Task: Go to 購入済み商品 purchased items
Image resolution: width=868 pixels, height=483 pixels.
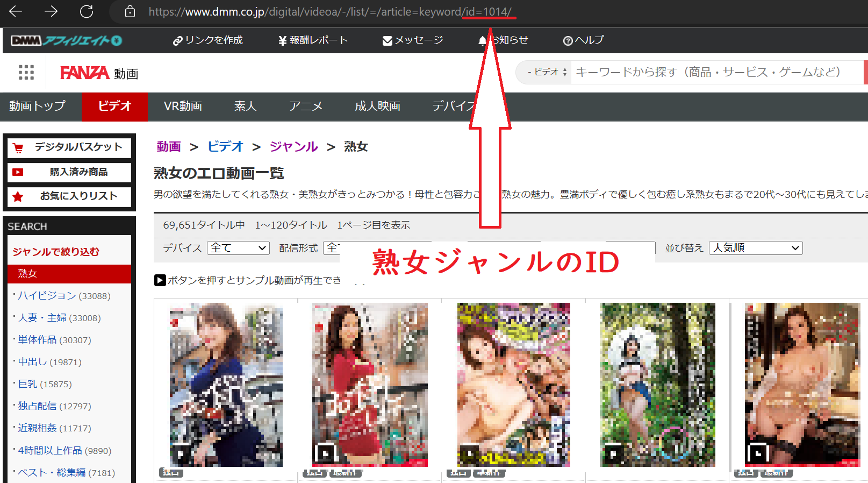Action: [x=69, y=172]
